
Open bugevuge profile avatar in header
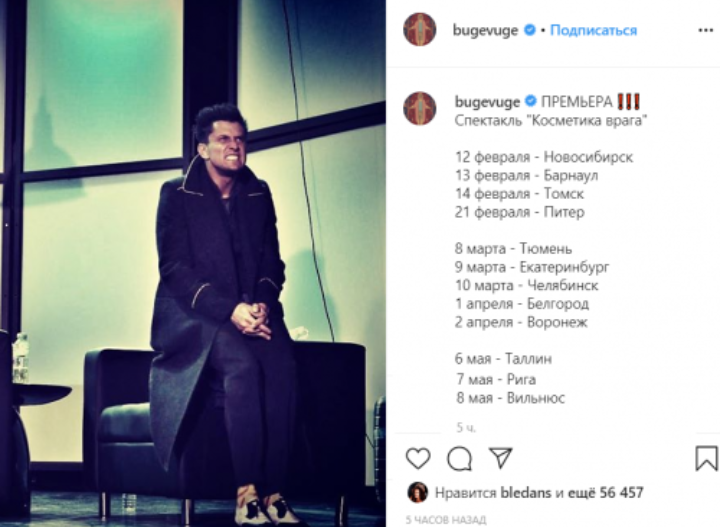[x=419, y=29]
